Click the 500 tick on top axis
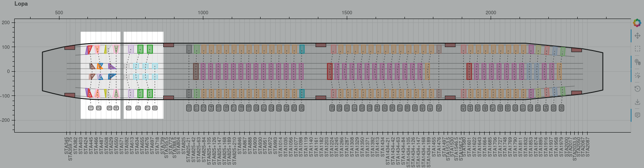Screen dimensions: 644x168 pos(59,13)
